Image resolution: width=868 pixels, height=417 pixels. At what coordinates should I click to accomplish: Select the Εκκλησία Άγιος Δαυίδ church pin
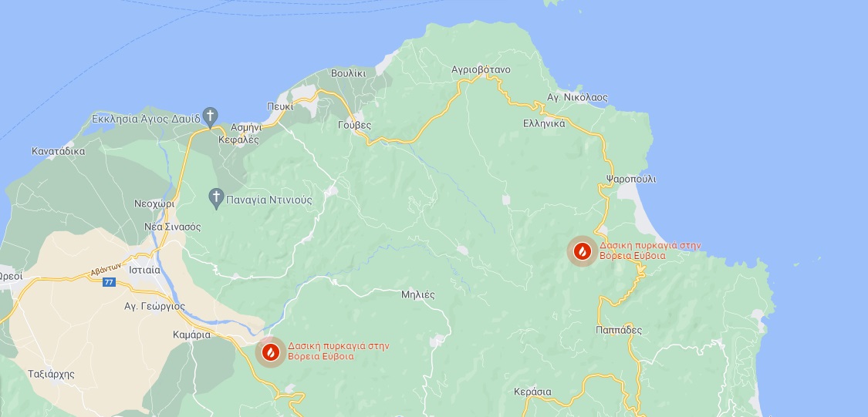[210, 118]
